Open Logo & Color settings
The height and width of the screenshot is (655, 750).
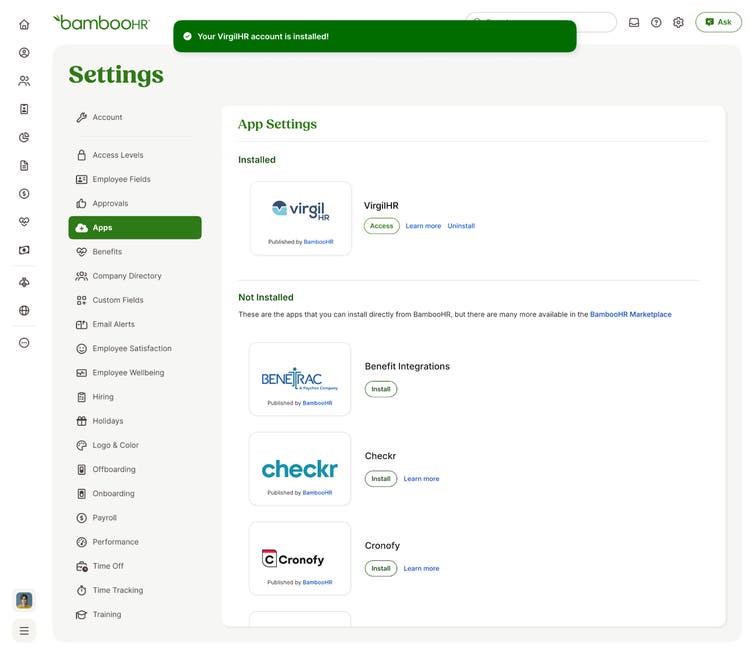pyautogui.click(x=135, y=445)
